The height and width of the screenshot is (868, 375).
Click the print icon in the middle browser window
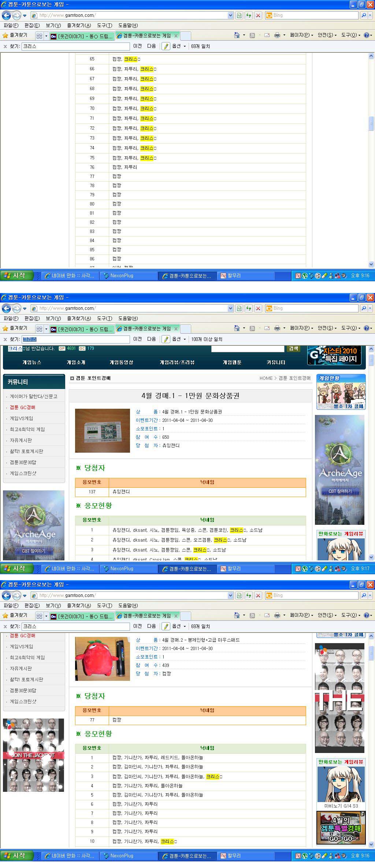277,328
